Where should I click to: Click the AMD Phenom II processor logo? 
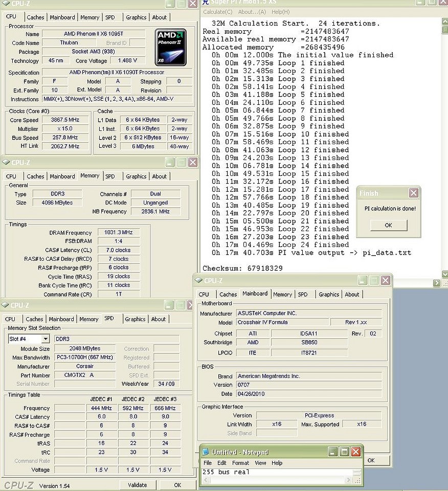coord(171,47)
